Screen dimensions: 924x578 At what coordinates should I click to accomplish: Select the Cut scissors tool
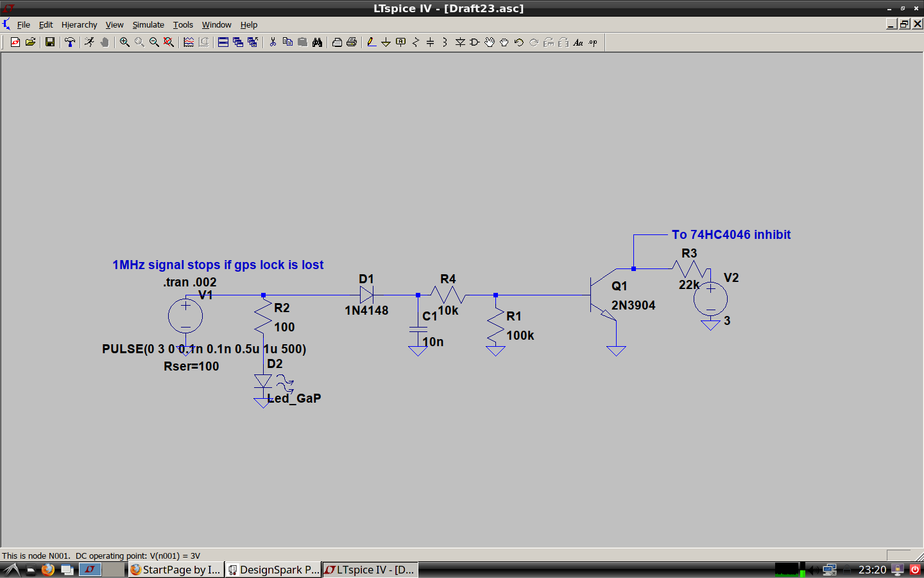(273, 42)
